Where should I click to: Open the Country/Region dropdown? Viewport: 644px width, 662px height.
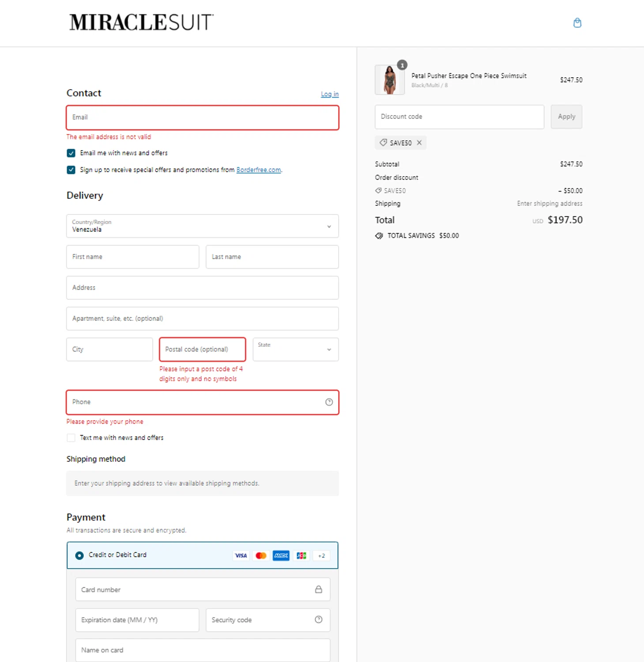[203, 226]
